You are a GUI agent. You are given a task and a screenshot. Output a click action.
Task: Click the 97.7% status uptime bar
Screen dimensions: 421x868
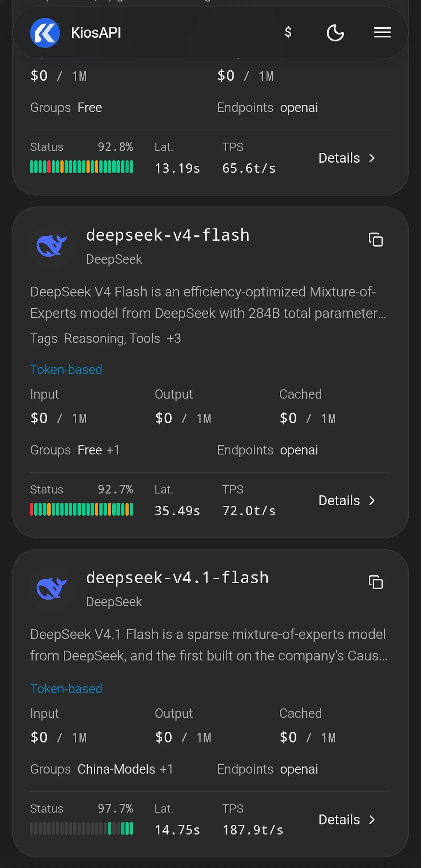(x=82, y=828)
